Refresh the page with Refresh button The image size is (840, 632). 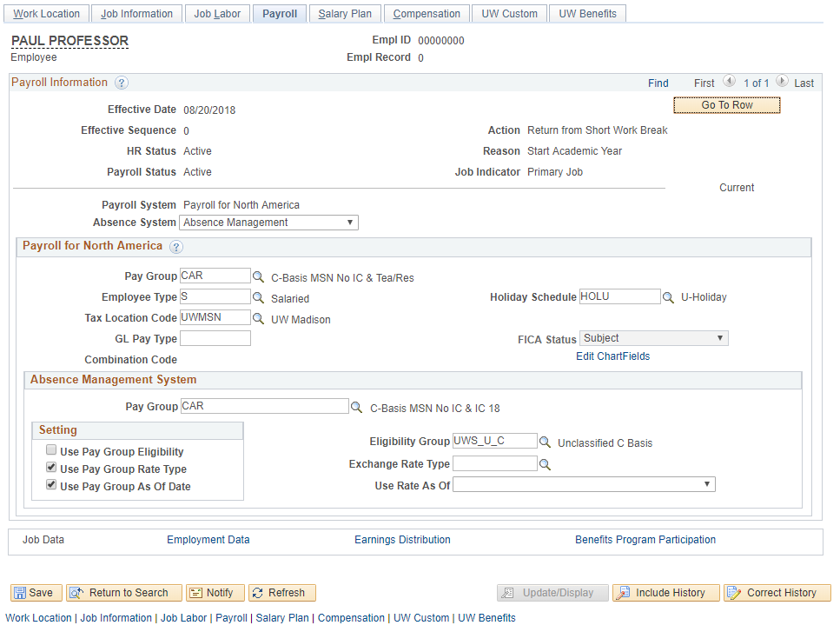click(282, 593)
